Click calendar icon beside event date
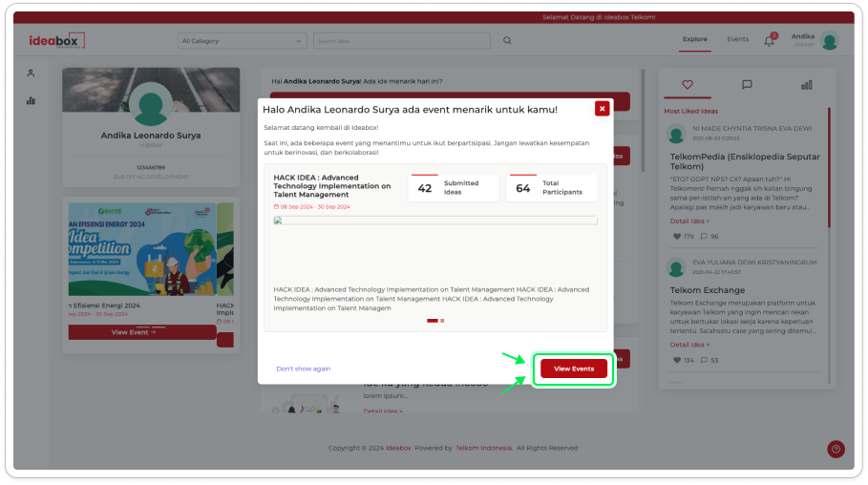 click(276, 206)
